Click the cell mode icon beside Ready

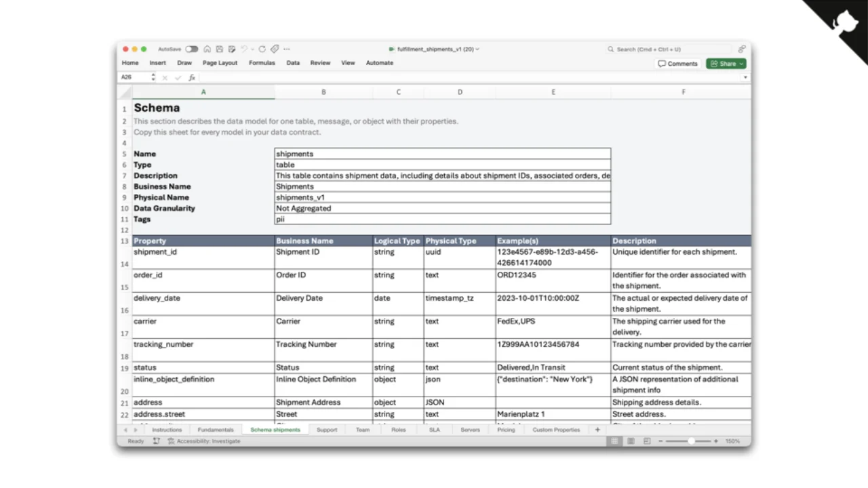[157, 441]
